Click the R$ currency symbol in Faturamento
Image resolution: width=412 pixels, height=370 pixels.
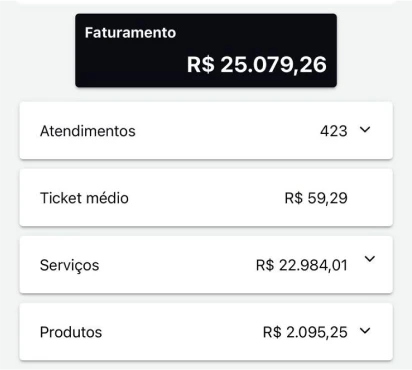tap(200, 64)
